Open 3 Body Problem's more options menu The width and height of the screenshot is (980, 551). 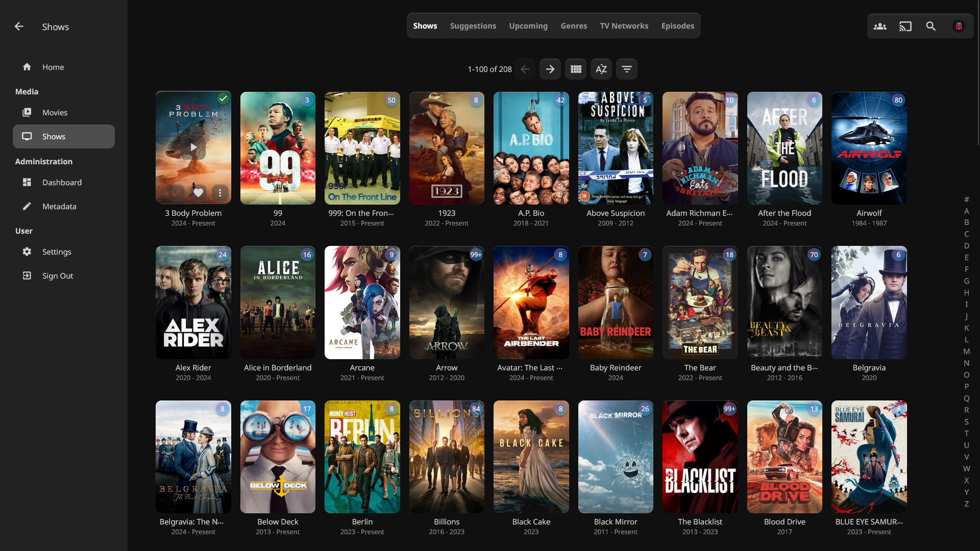pos(220,193)
